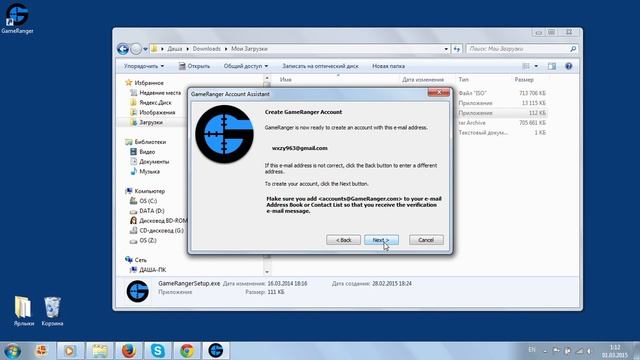Image resolution: width=640 pixels, height=360 pixels.
Task: Open Google Chrome from the taskbar
Action: coord(187,351)
